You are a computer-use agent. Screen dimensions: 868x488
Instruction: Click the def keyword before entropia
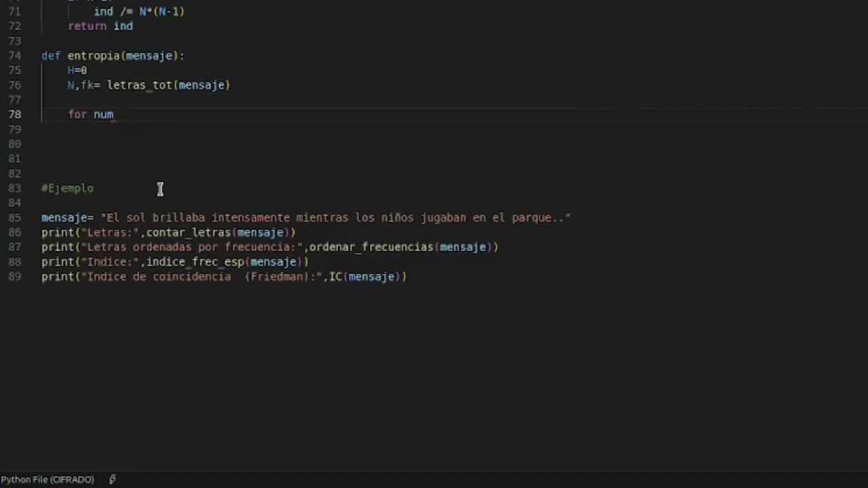pyautogui.click(x=51, y=56)
